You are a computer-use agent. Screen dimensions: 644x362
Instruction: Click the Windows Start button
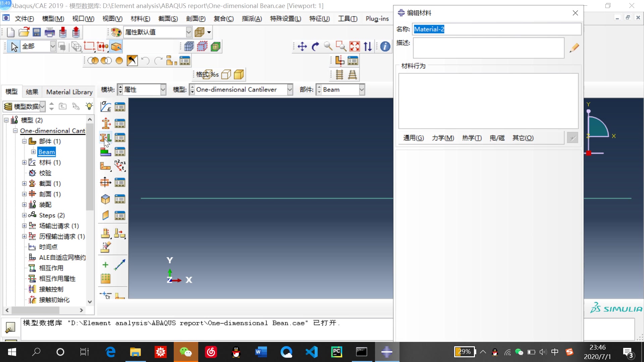click(x=12, y=352)
